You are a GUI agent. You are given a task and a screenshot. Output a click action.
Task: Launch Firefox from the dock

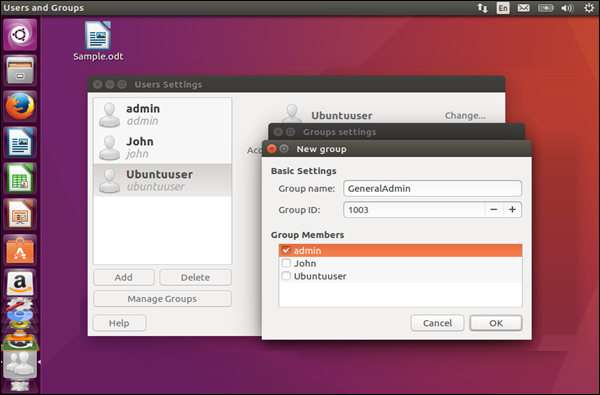pyautogui.click(x=20, y=106)
